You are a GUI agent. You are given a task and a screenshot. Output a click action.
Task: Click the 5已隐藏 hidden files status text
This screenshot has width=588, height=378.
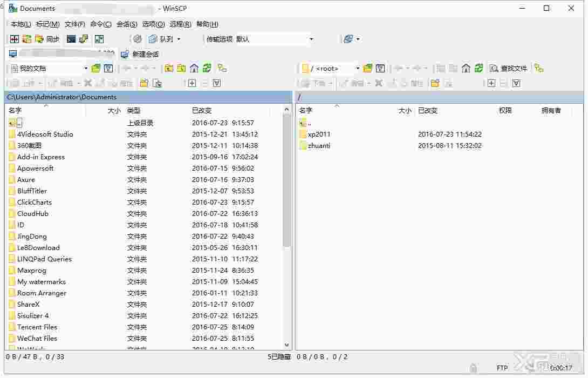point(279,357)
